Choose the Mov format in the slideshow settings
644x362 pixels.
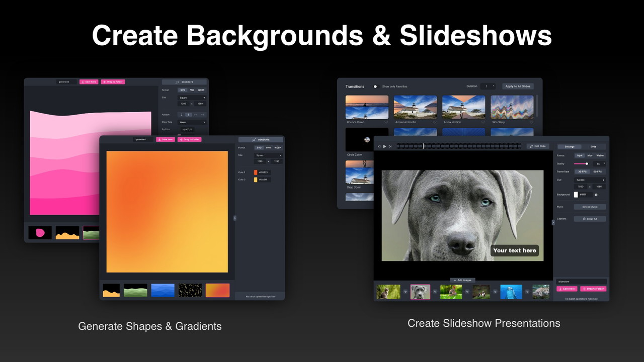pos(590,155)
